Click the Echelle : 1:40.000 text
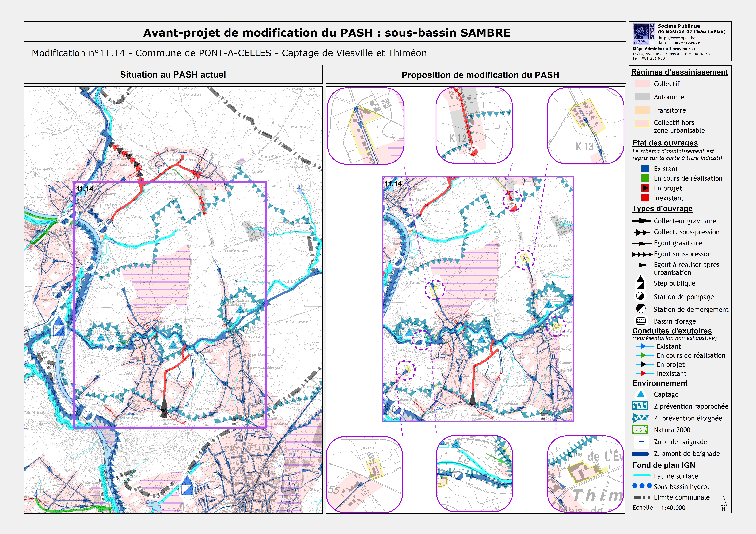 click(659, 508)
